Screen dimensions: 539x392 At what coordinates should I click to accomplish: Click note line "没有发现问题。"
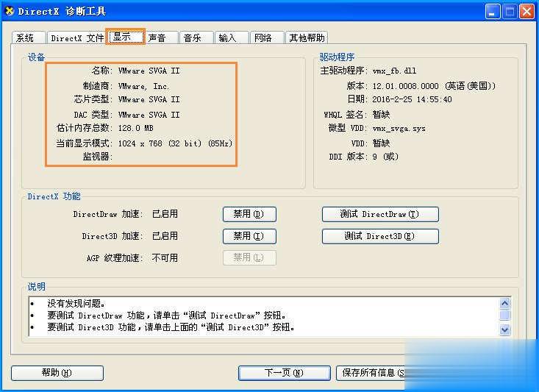[x=76, y=303]
